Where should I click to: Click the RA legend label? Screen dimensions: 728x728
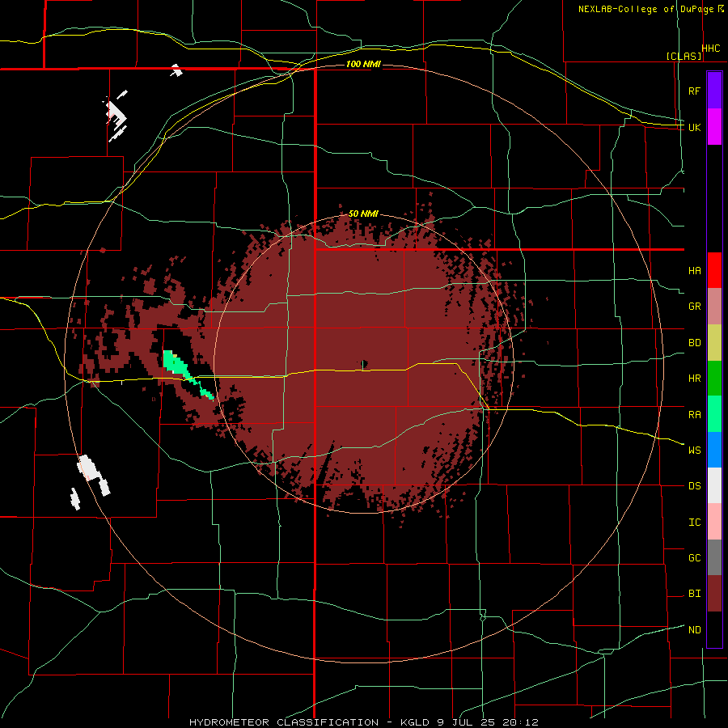[x=695, y=414]
